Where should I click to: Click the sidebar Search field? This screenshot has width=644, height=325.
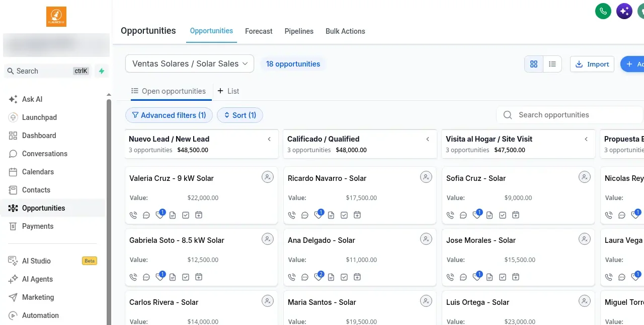pos(48,71)
